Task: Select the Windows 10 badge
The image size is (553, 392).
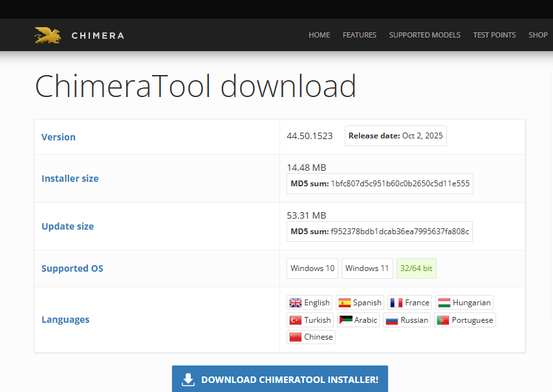Action: point(312,268)
